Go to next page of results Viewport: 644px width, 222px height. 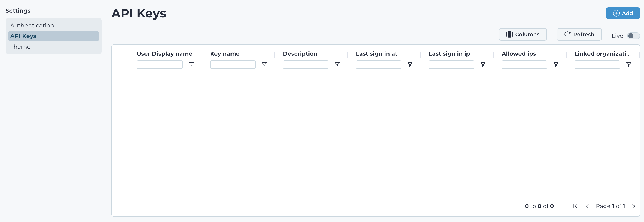click(x=633, y=206)
